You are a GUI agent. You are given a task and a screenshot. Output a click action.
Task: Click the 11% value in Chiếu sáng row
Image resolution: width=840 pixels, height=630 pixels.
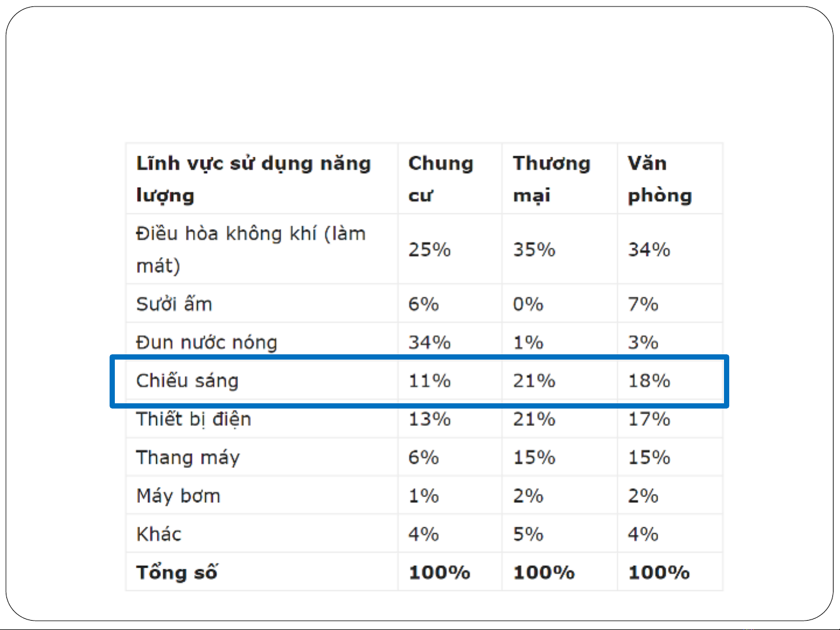(429, 381)
